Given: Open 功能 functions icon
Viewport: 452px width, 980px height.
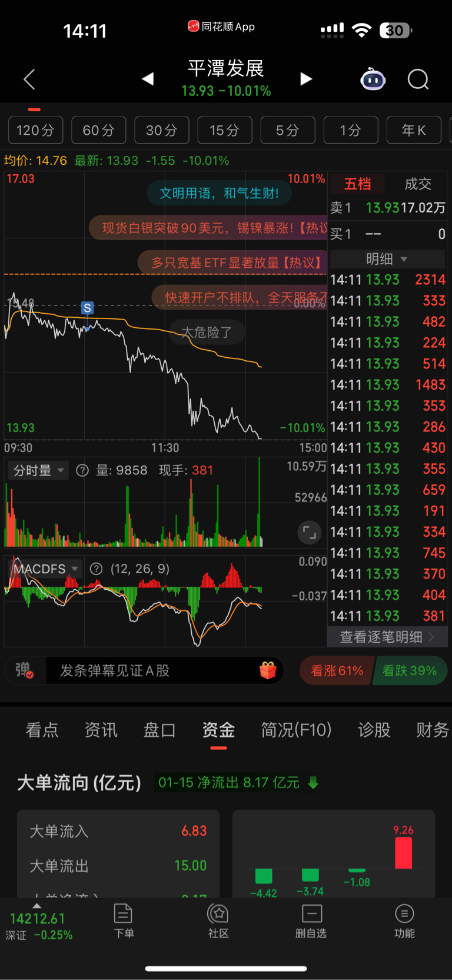Looking at the screenshot, I should tap(404, 921).
